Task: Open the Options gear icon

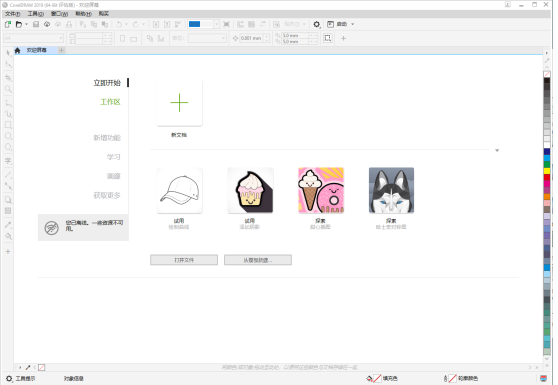Action: point(316,24)
